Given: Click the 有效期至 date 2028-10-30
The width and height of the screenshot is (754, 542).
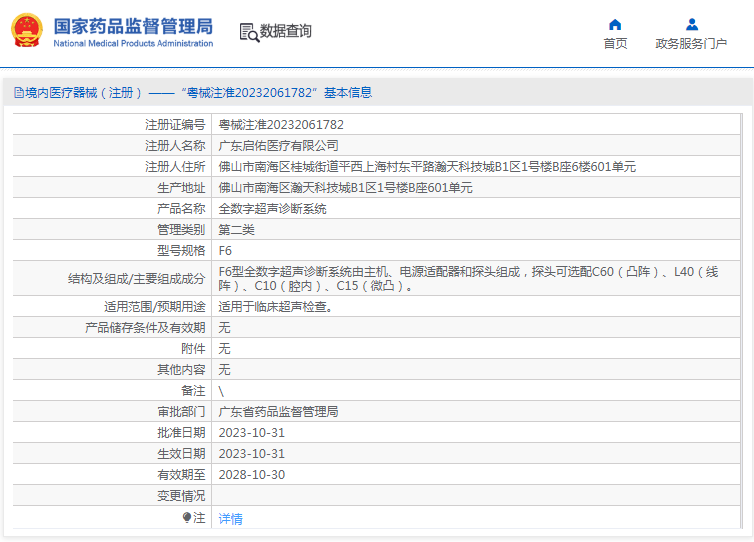Looking at the screenshot, I should (x=252, y=475).
